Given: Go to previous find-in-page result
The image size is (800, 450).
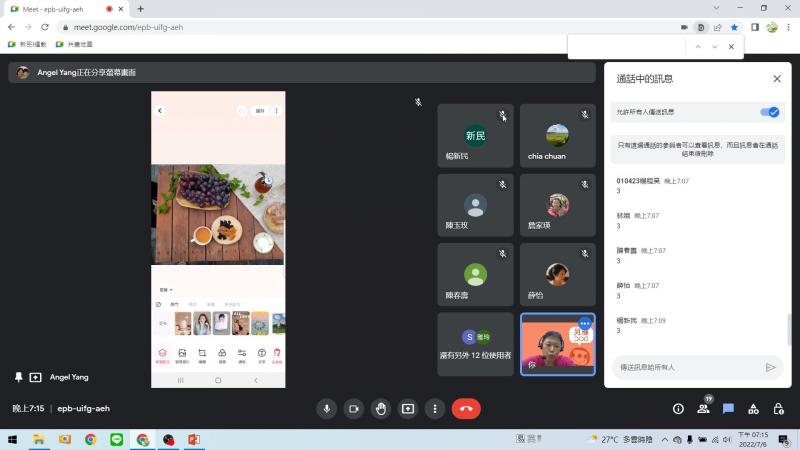Looking at the screenshot, I should coord(698,46).
